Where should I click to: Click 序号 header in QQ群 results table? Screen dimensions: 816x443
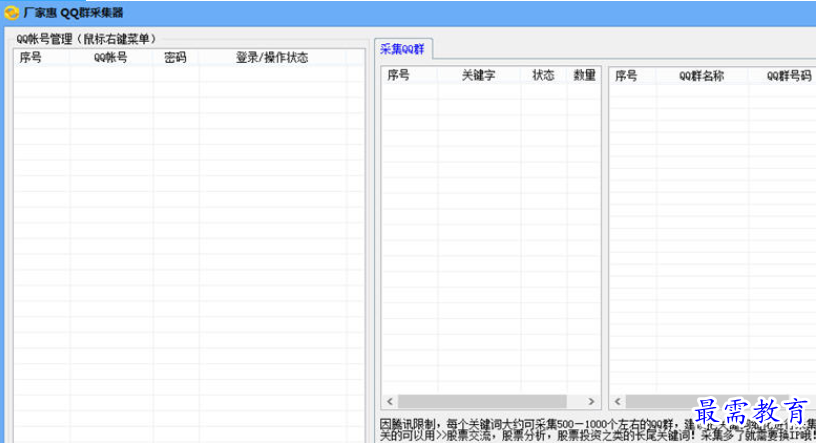click(x=626, y=75)
